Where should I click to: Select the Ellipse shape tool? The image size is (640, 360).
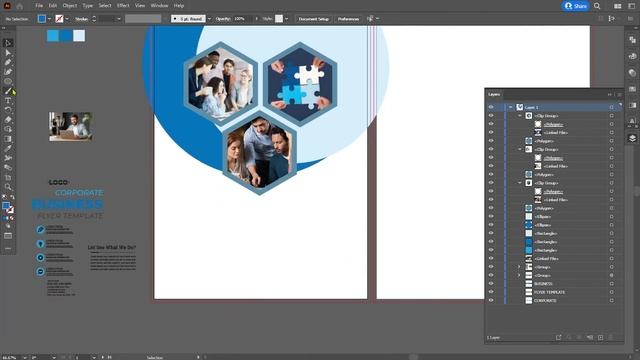tap(8, 81)
